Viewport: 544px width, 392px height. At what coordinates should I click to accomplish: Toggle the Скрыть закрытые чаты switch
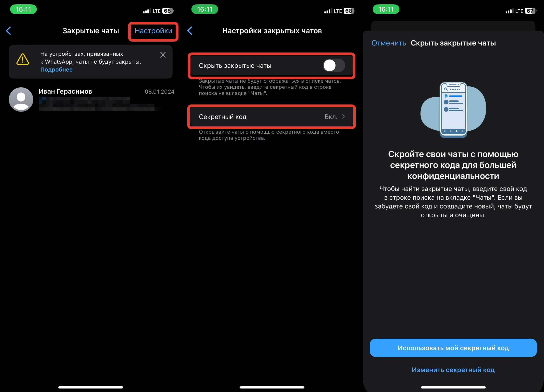[334, 65]
